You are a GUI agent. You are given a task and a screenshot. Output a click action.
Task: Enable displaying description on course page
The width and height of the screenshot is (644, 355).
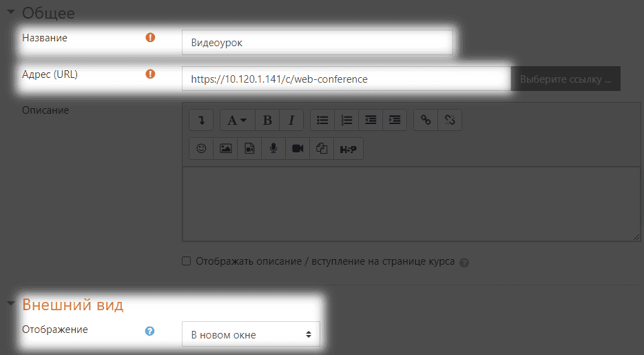pyautogui.click(x=187, y=261)
